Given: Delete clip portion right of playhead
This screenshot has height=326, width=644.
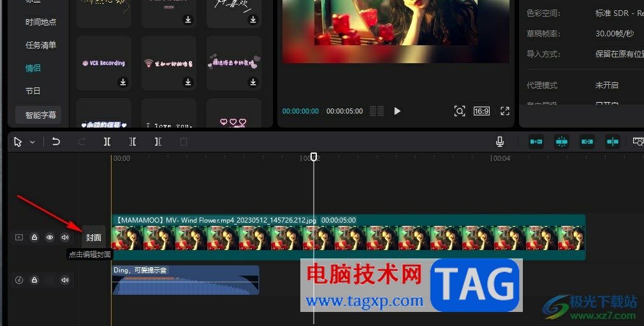Looking at the screenshot, I should point(158,142).
